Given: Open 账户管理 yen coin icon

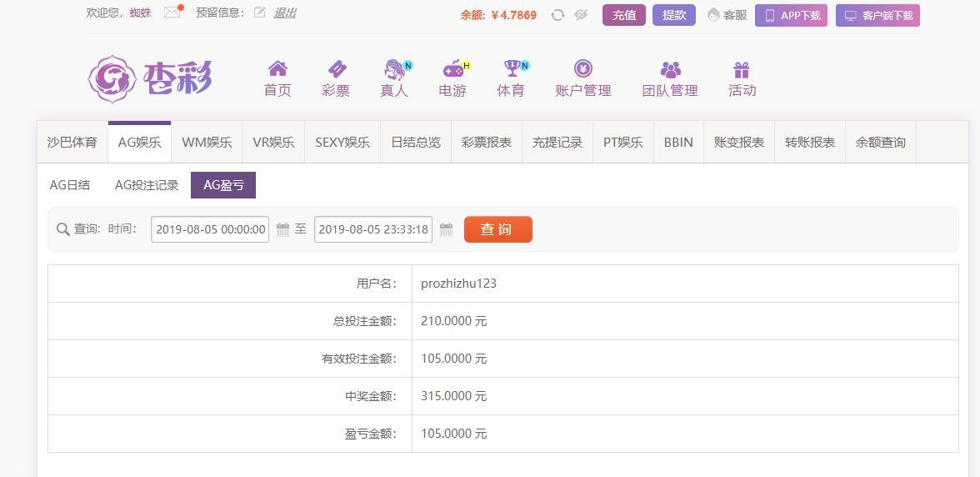Looking at the screenshot, I should click(583, 68).
